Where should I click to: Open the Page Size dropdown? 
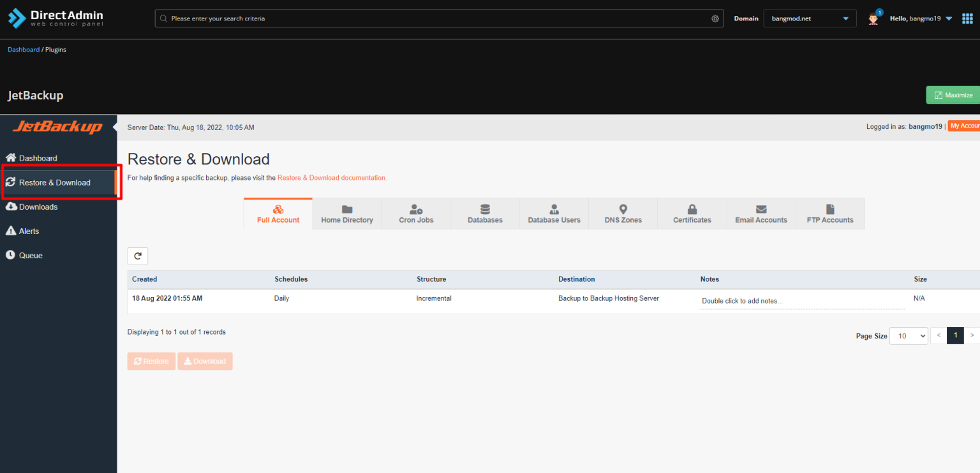(908, 335)
